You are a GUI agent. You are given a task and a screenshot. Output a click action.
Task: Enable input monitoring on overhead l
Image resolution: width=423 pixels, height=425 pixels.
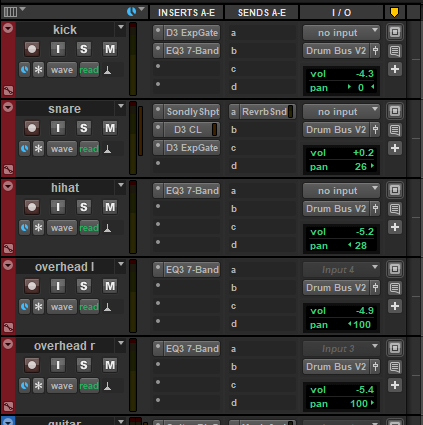tap(58, 286)
